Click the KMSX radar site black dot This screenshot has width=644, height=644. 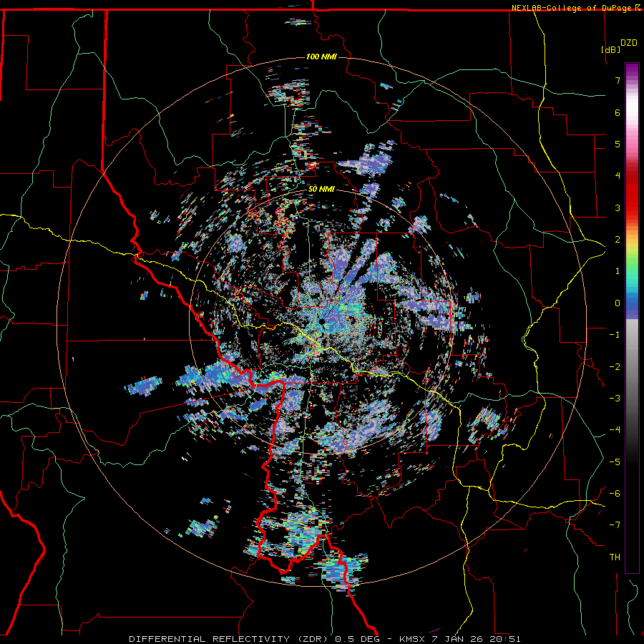coord(322,321)
